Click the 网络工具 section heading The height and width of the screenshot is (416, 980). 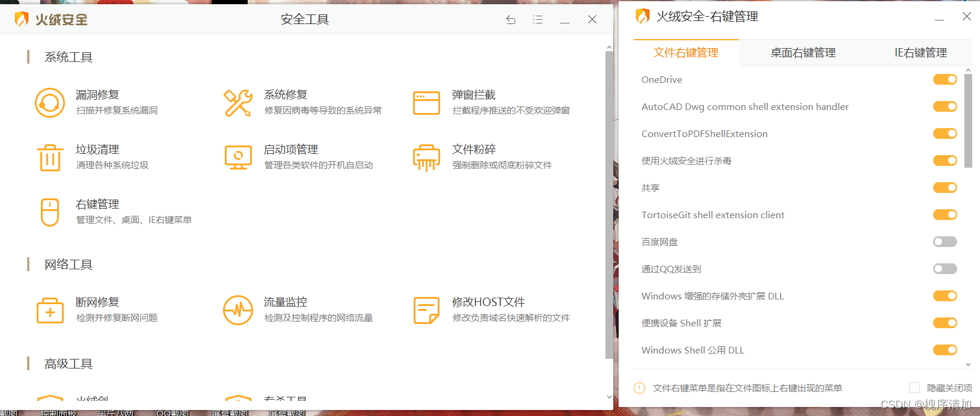[69, 265]
